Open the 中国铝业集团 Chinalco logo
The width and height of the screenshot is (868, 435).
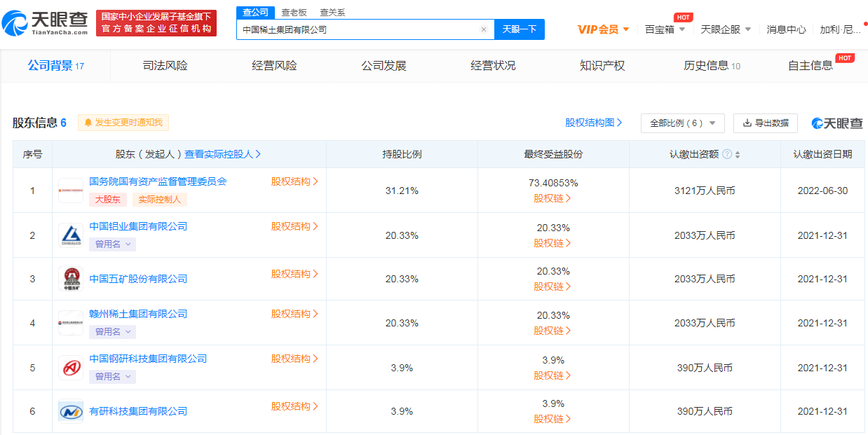point(70,235)
